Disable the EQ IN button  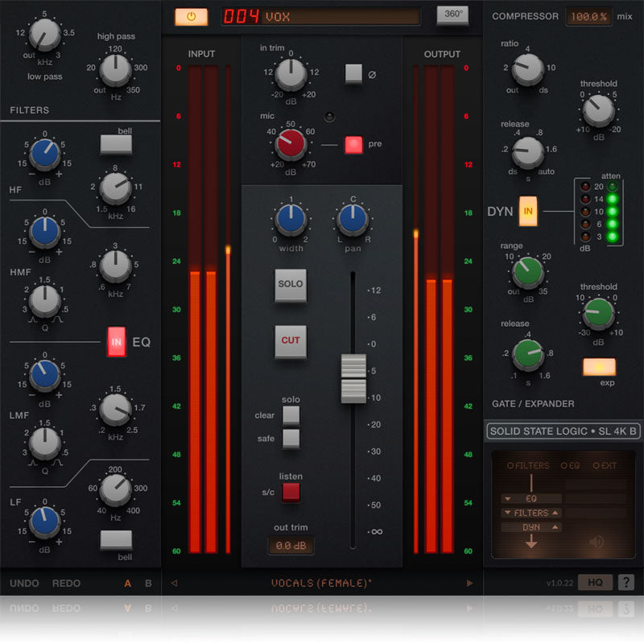[116, 341]
